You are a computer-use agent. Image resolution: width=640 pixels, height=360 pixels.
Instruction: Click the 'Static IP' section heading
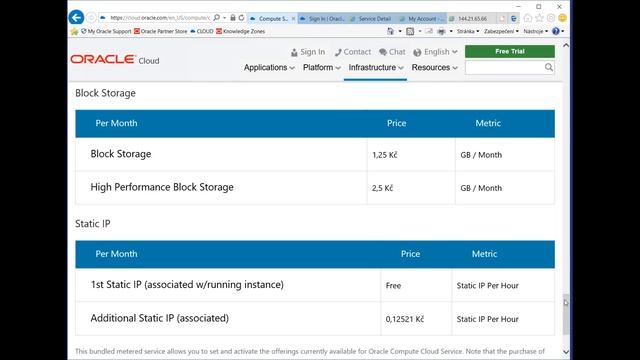click(x=93, y=224)
